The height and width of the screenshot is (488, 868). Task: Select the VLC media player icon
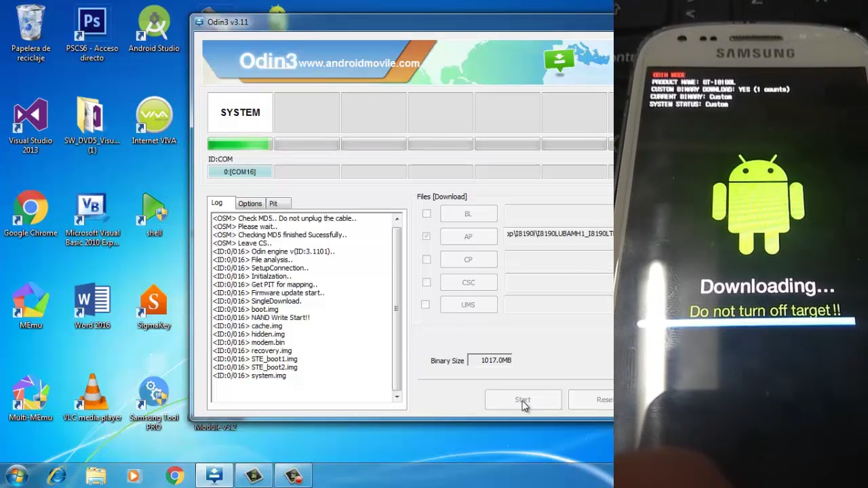pyautogui.click(x=92, y=399)
